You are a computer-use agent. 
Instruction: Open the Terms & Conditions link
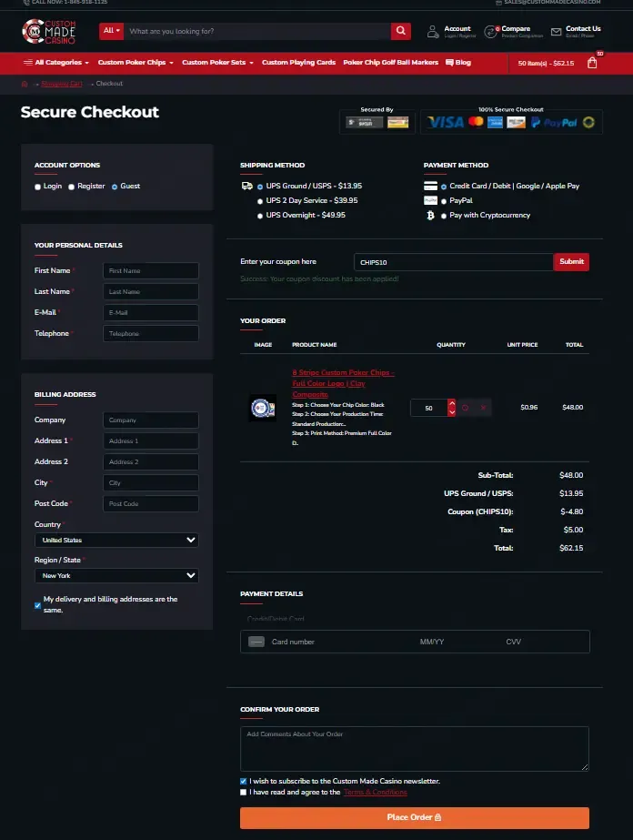(x=376, y=793)
